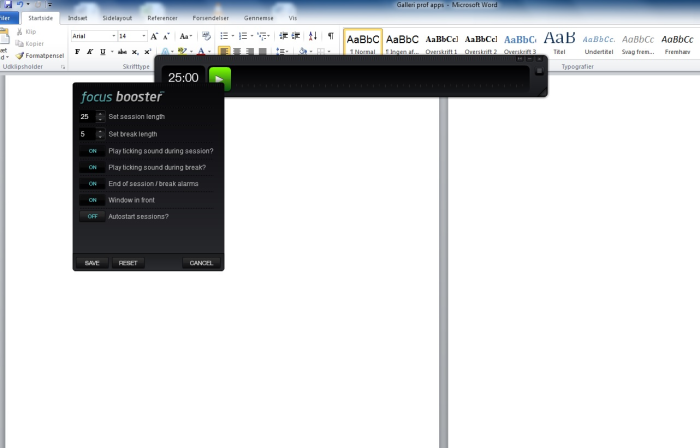Click the Undo arrow in the quick access toolbar

20,4
